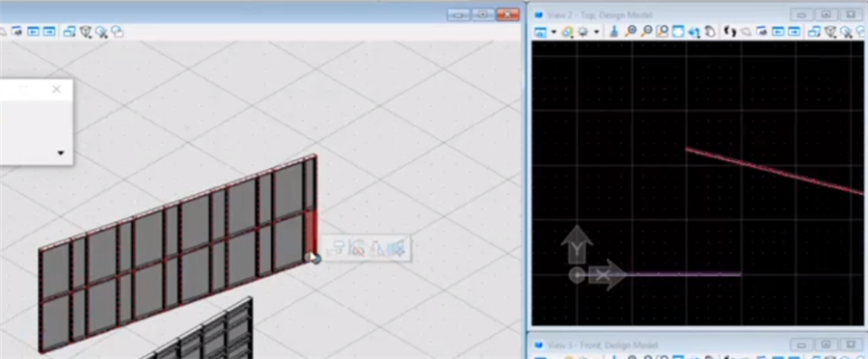Choose the Rotate View tool in View 2
This screenshot has height=359, width=868.
(x=694, y=32)
